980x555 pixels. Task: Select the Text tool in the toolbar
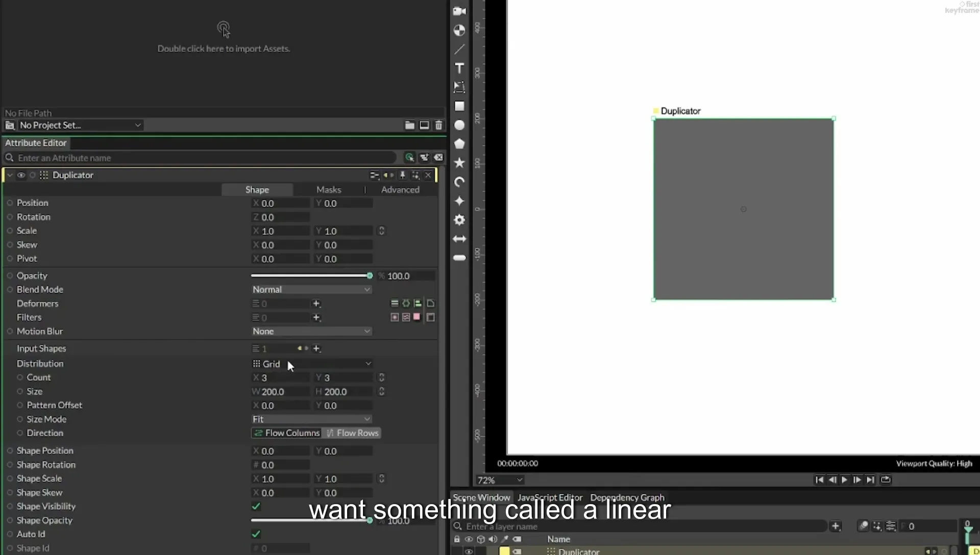click(459, 68)
